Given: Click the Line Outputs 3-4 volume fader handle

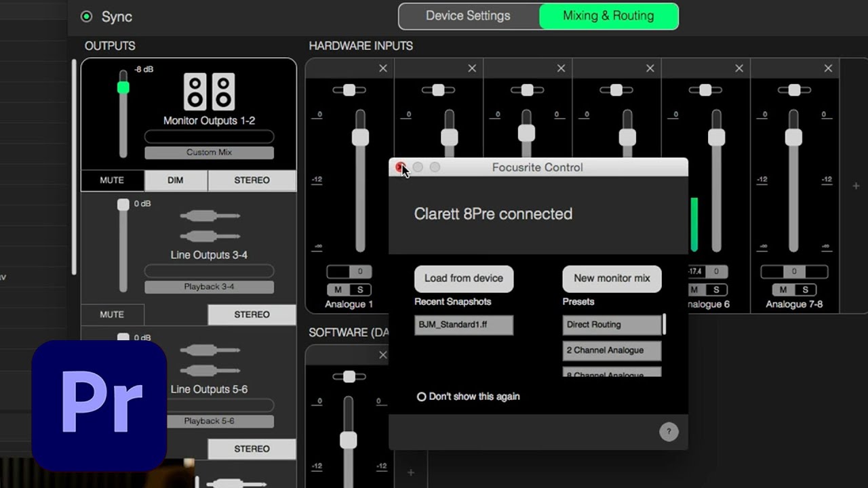Looking at the screenshot, I should [x=123, y=204].
